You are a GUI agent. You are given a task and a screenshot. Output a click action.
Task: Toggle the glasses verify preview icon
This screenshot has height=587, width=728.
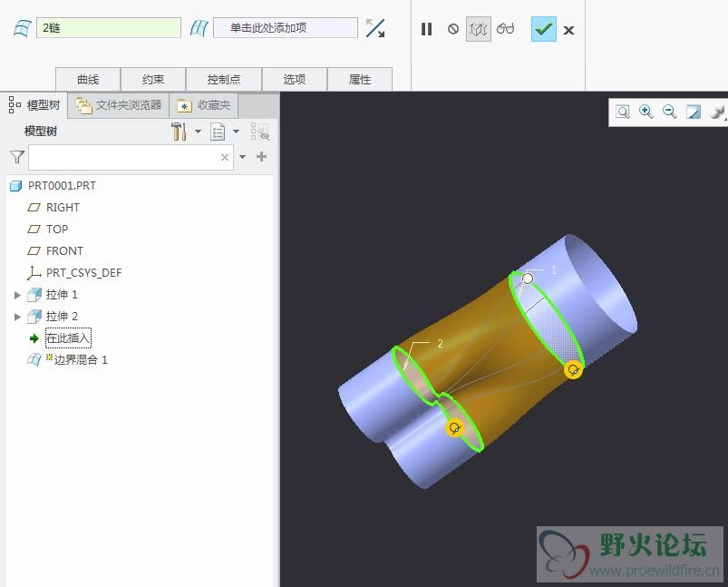(505, 29)
